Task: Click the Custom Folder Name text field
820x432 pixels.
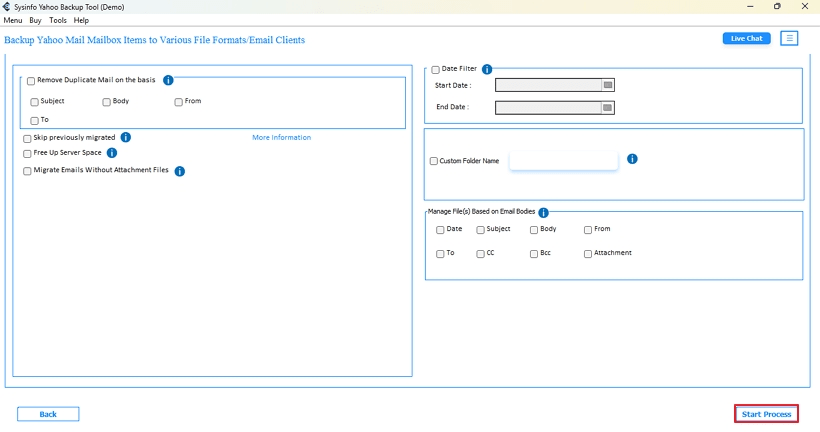Action: [563, 161]
